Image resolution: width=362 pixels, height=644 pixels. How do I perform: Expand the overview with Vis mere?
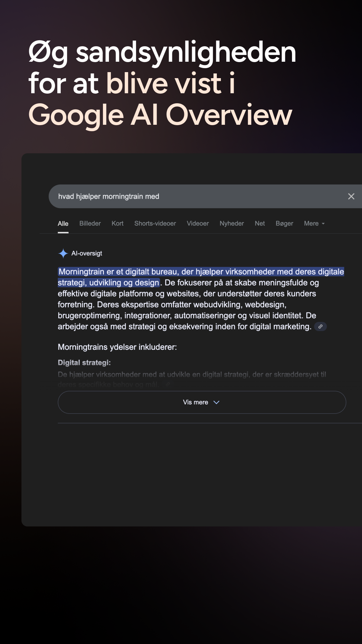tap(202, 402)
